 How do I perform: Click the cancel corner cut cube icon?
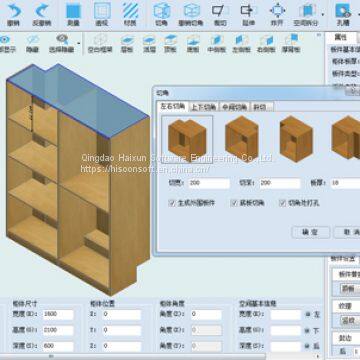coord(191,11)
